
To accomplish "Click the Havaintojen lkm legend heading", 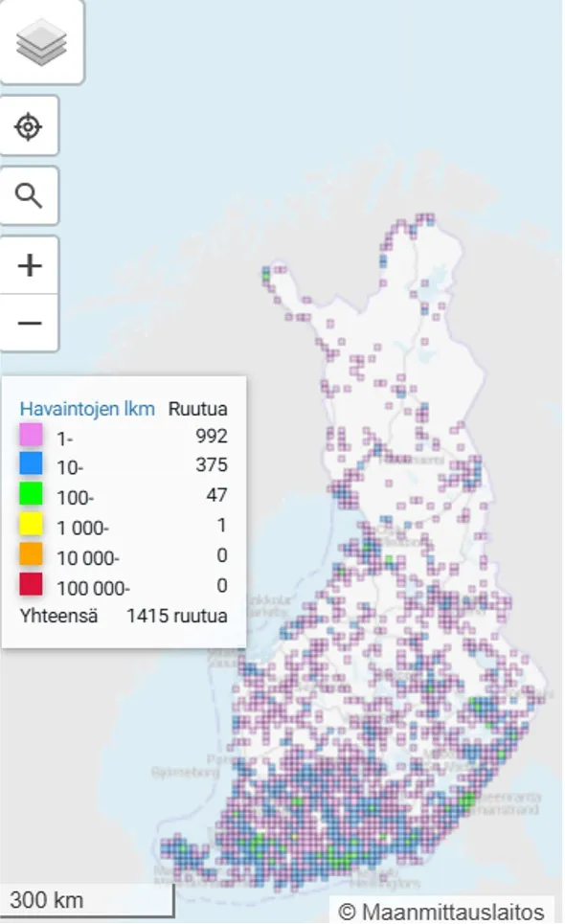I will pos(87,408).
